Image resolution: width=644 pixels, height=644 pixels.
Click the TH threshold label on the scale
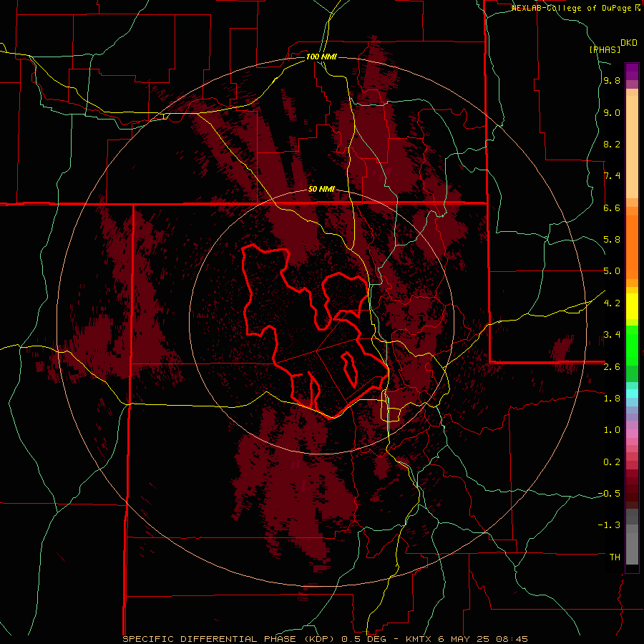[615, 557]
